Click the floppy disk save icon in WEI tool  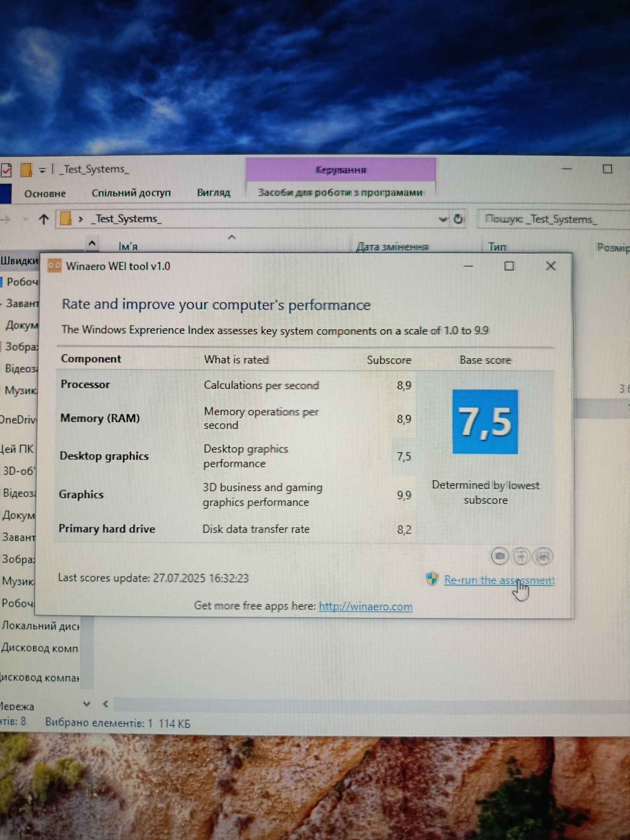543,557
